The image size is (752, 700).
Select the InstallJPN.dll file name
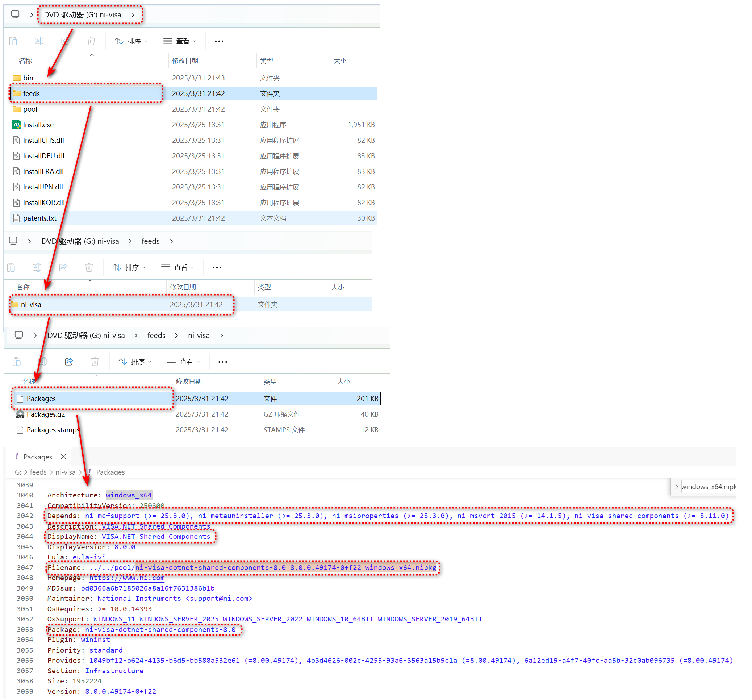pos(43,187)
